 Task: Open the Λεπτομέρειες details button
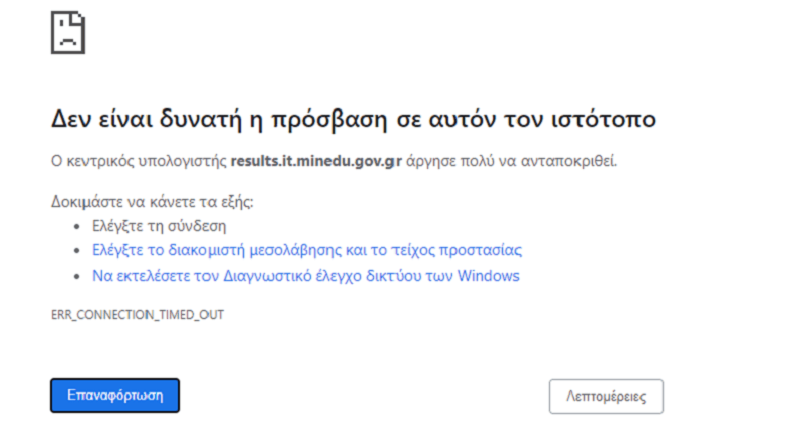(606, 396)
